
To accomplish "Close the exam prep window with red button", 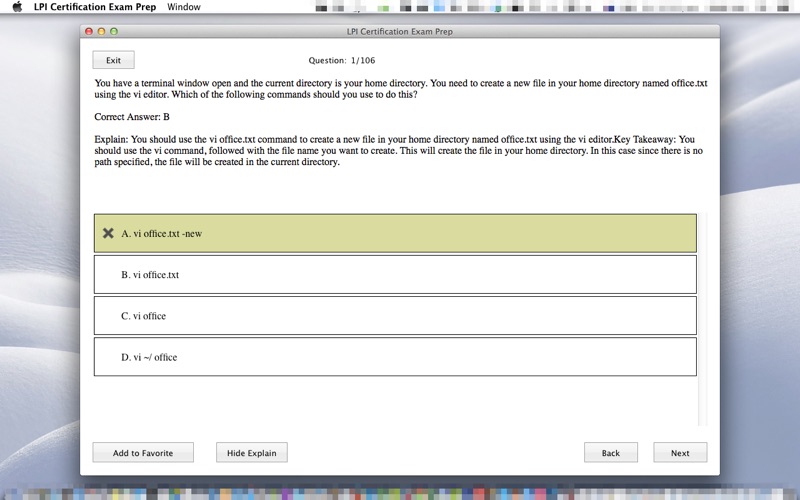I will 89,32.
